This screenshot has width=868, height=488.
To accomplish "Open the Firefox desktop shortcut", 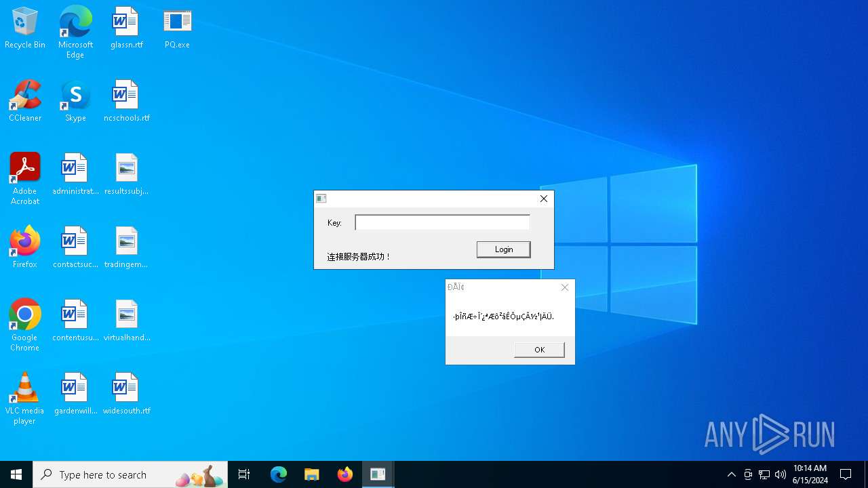I will [25, 247].
